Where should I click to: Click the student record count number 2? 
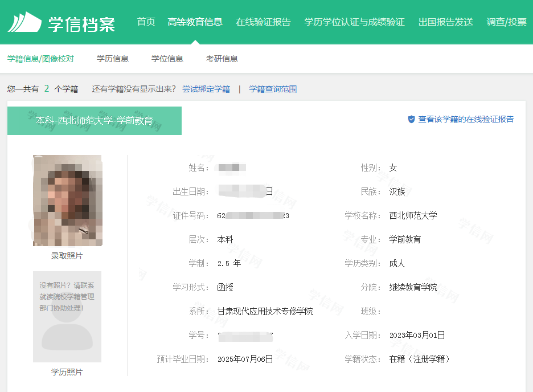click(x=47, y=89)
